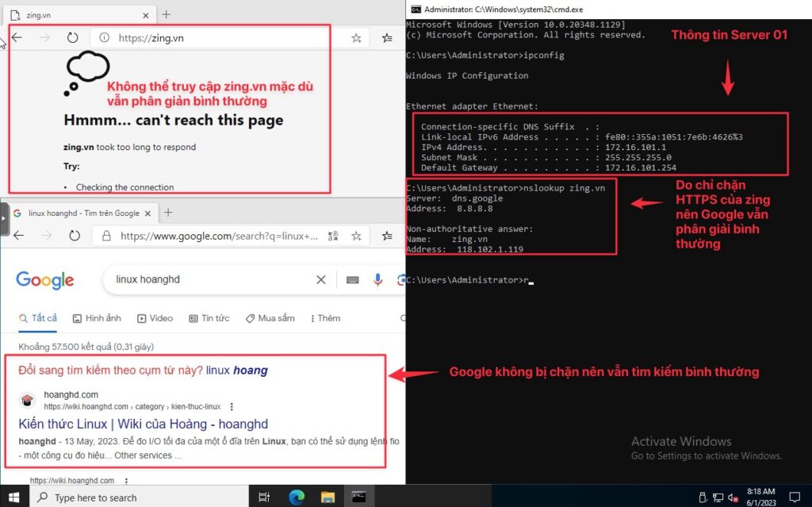Click the 'linux hoanghd' search box
Screen dimensions: 812x507
point(207,279)
